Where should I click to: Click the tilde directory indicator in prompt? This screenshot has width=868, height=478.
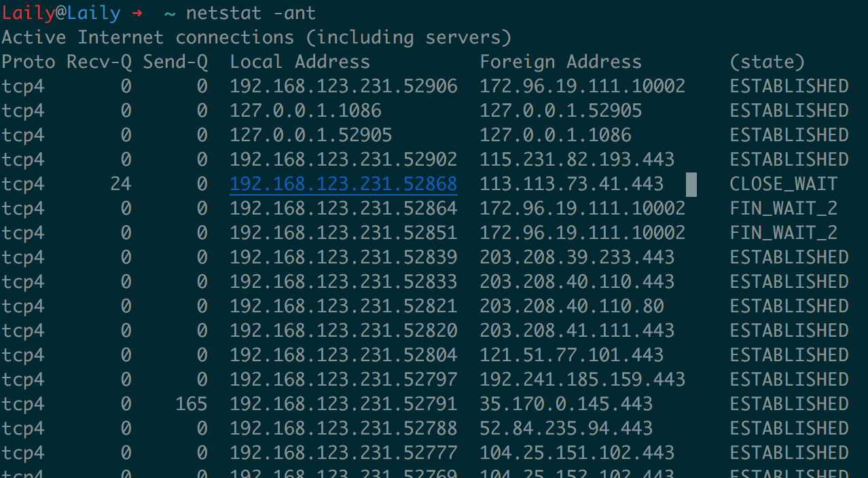point(170,13)
